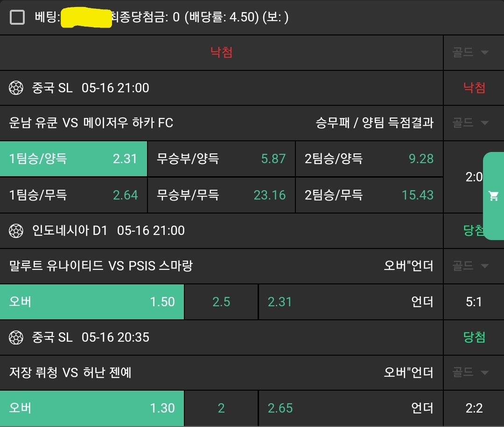Open the green shopping cart side tab
Viewport: 504px width, 427px height.
click(493, 196)
